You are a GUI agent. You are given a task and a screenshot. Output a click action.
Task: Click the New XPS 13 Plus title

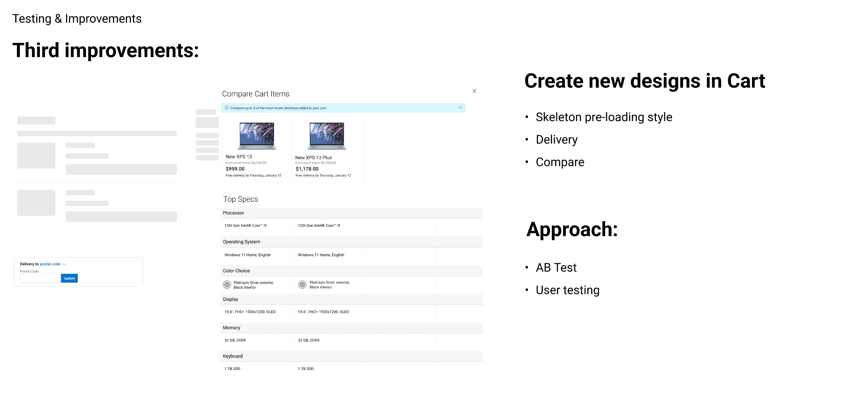313,158
